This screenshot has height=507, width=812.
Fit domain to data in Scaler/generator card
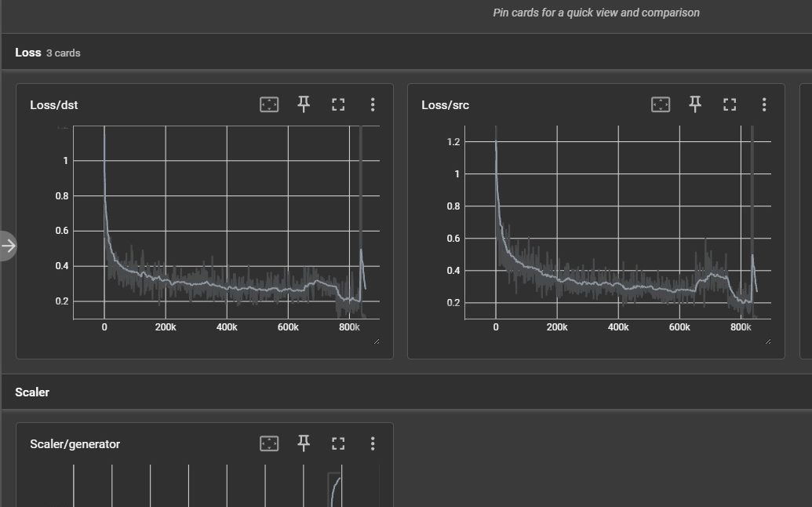(x=269, y=443)
